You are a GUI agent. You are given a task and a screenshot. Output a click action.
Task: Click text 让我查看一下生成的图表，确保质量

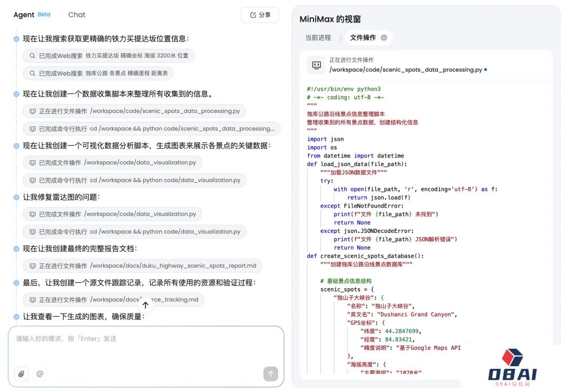click(x=83, y=317)
